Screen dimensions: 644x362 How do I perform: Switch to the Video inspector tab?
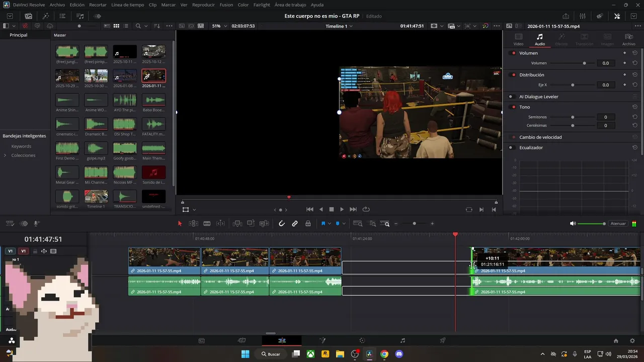(518, 39)
